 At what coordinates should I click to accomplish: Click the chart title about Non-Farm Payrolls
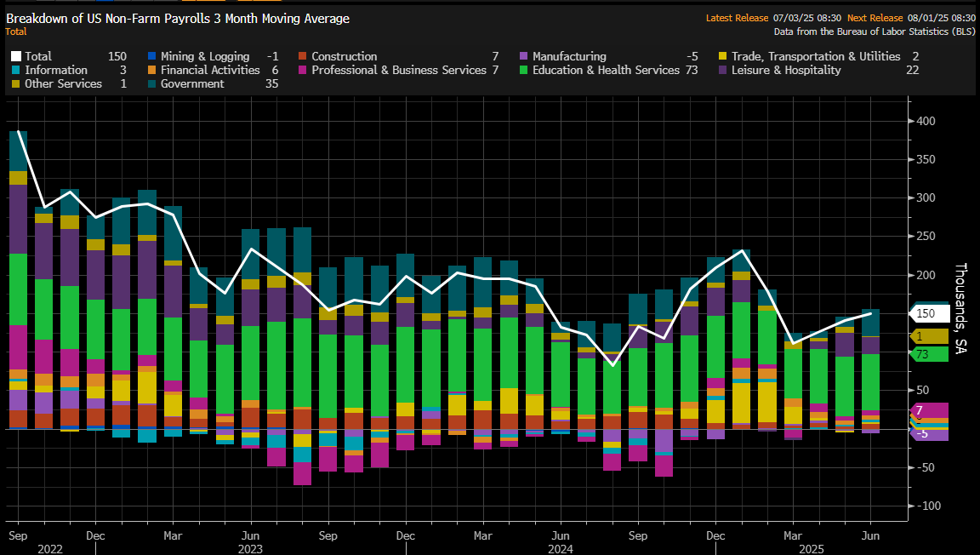pyautogui.click(x=178, y=18)
